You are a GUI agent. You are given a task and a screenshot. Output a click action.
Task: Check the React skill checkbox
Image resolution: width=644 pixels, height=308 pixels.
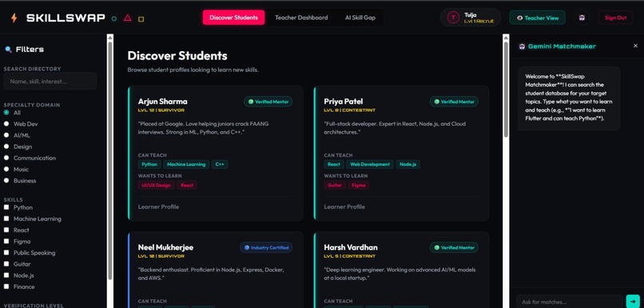(6, 230)
